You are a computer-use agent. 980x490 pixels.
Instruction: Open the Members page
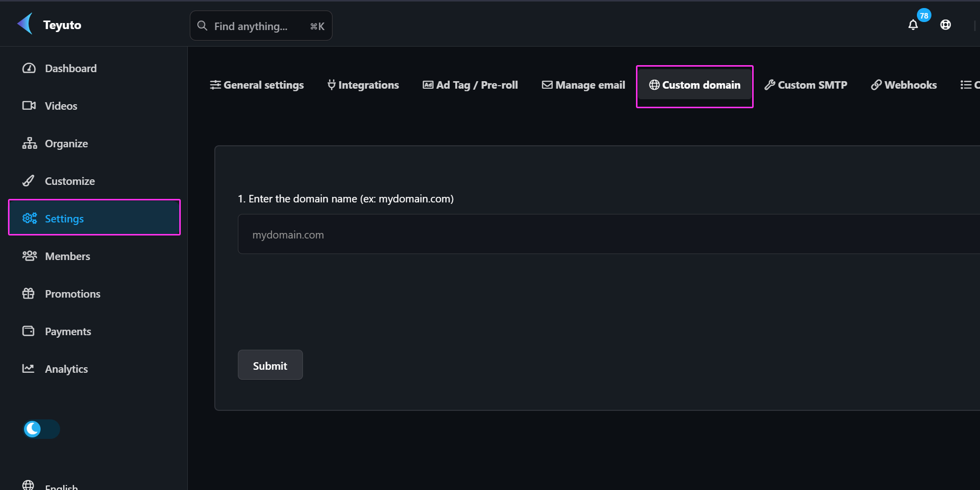pos(67,257)
